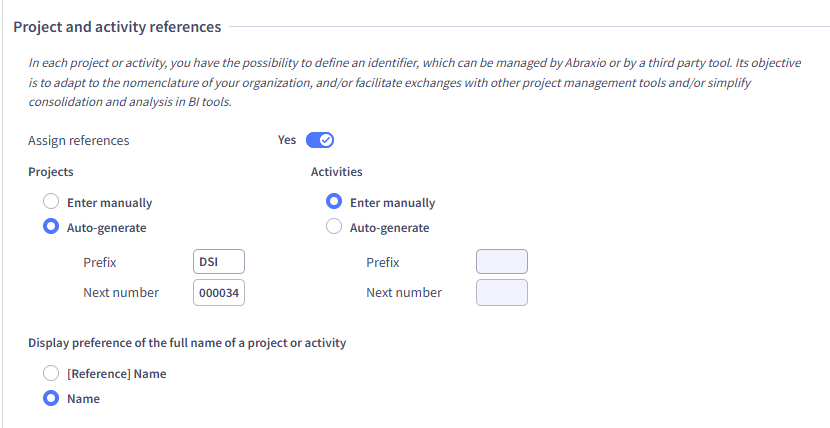Screen dimensions: 830x428
Task: Select Auto-generate under Projects
Action: pyautogui.click(x=51, y=227)
